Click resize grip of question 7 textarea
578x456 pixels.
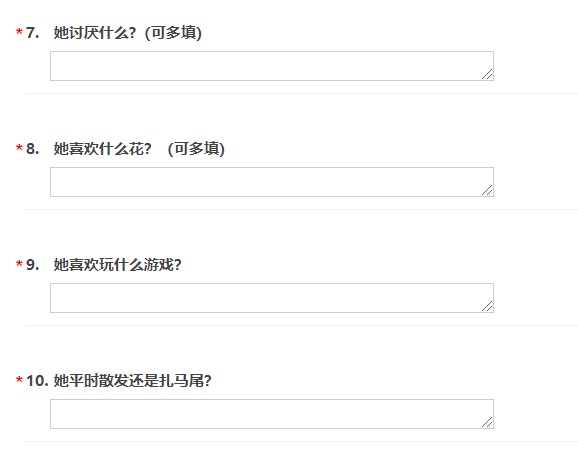pyautogui.click(x=487, y=74)
